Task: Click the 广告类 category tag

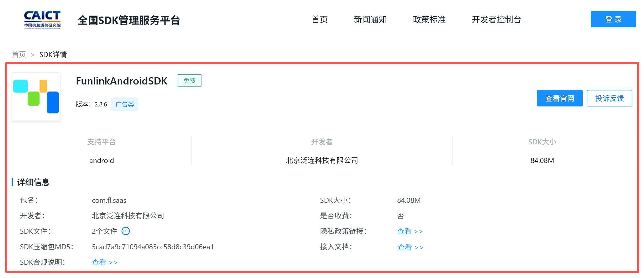Action: tap(125, 104)
